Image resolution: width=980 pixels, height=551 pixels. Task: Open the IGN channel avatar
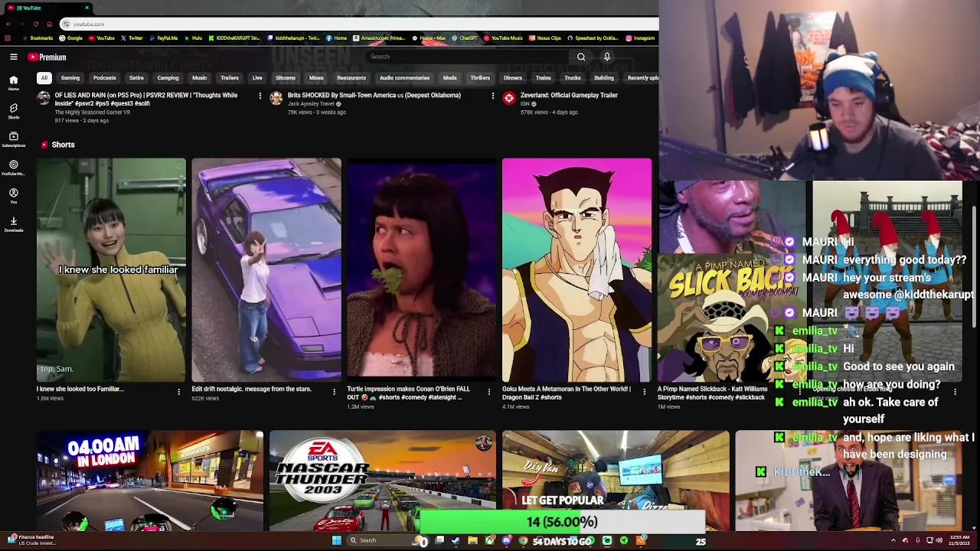tap(509, 98)
